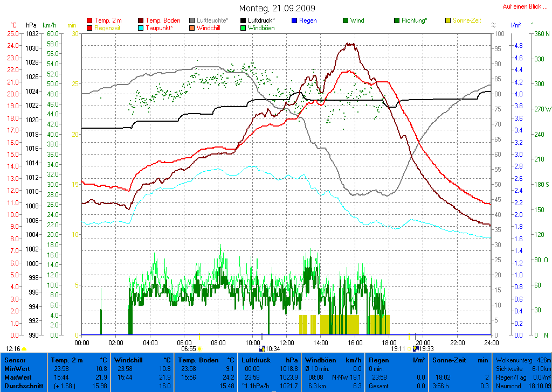
Task: Click the chart title Montag, 21.09.2009
Action: pos(277,8)
